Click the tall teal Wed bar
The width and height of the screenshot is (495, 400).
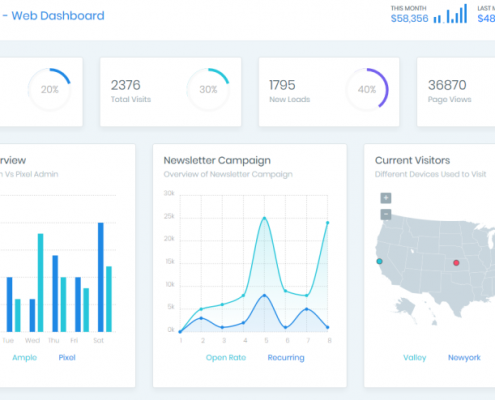click(40, 283)
